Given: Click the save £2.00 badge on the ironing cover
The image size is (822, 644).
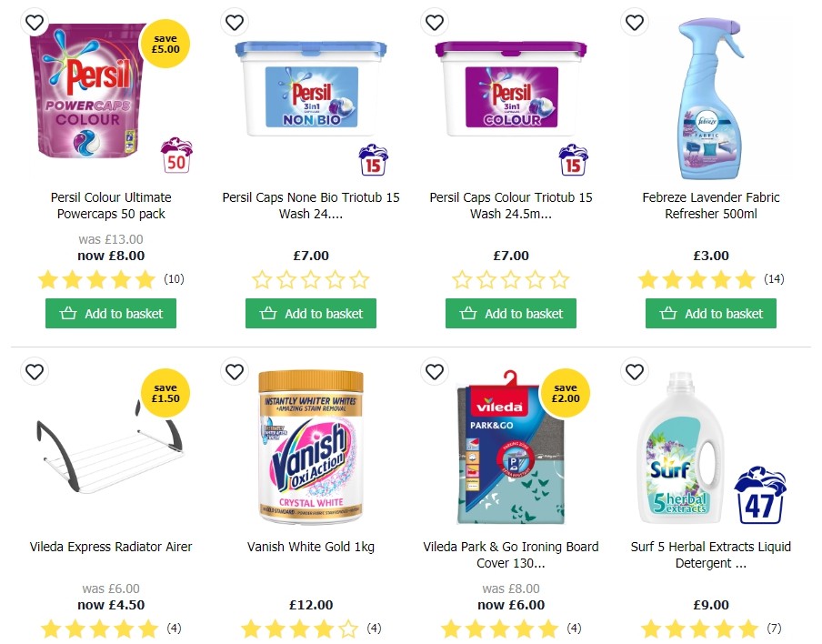Looking at the screenshot, I should (x=566, y=393).
